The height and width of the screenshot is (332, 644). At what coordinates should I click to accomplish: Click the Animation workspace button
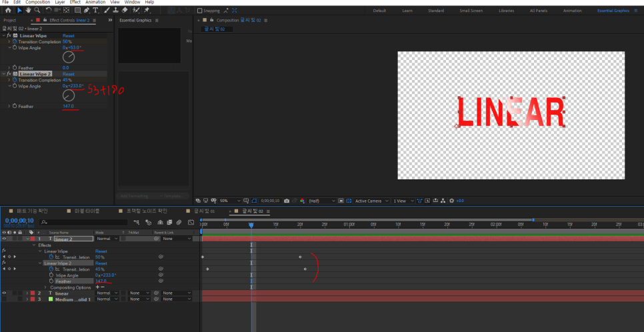point(572,11)
